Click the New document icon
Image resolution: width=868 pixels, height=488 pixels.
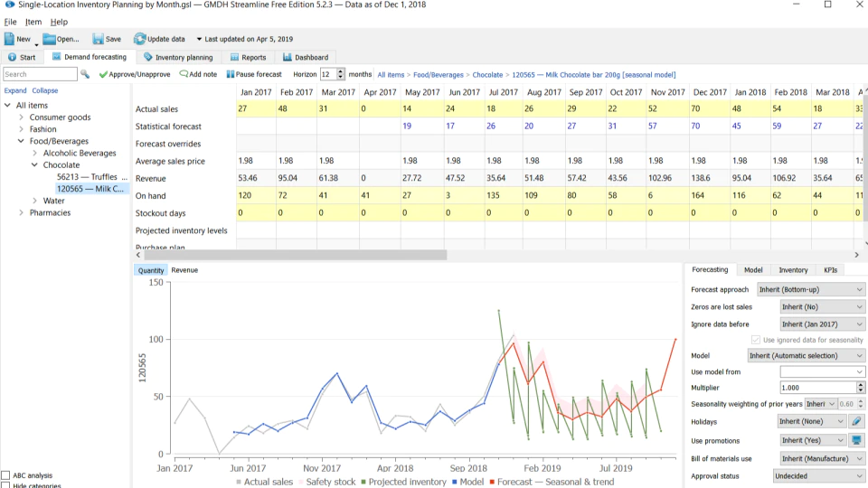[x=9, y=39]
